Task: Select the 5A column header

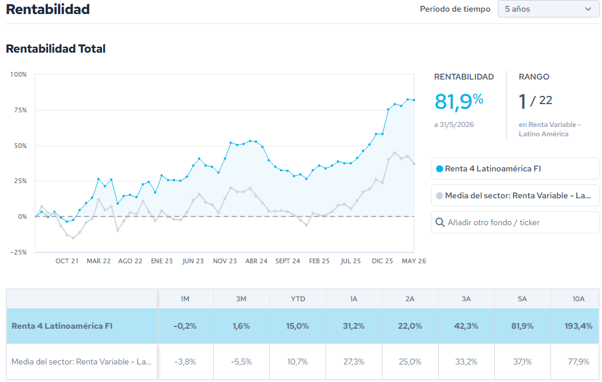Action: point(522,299)
